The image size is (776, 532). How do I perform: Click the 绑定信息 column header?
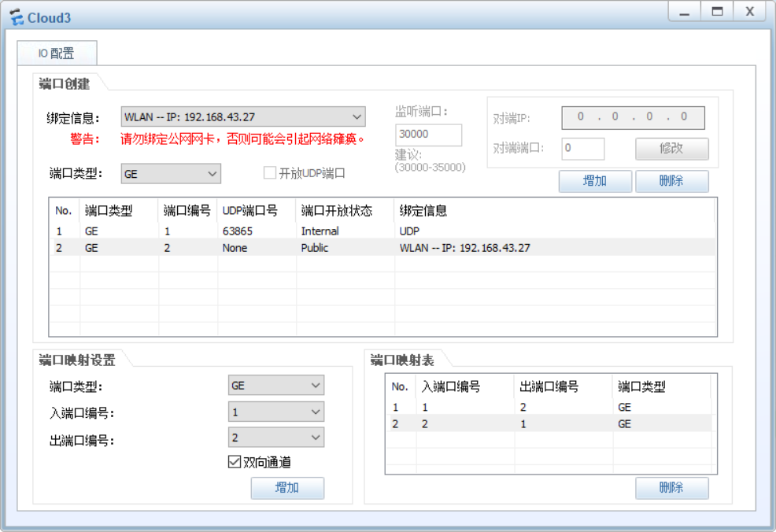(554, 211)
